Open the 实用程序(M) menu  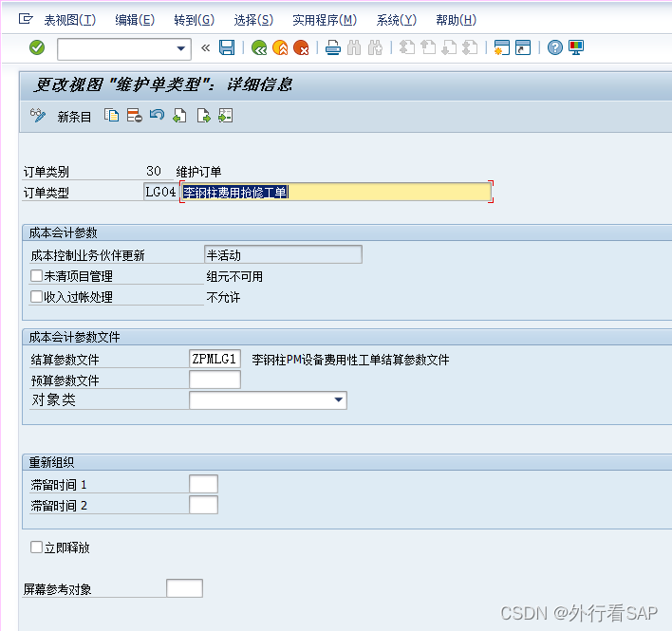coord(325,20)
